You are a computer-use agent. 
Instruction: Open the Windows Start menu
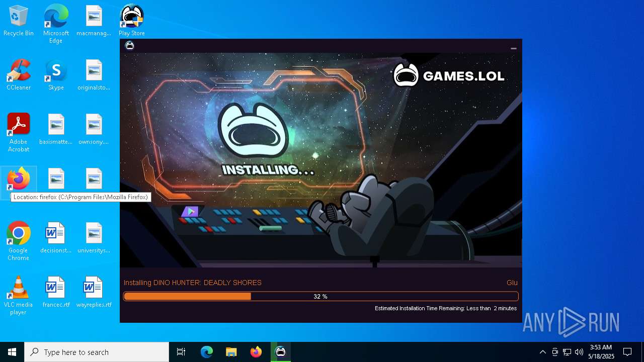point(12,352)
